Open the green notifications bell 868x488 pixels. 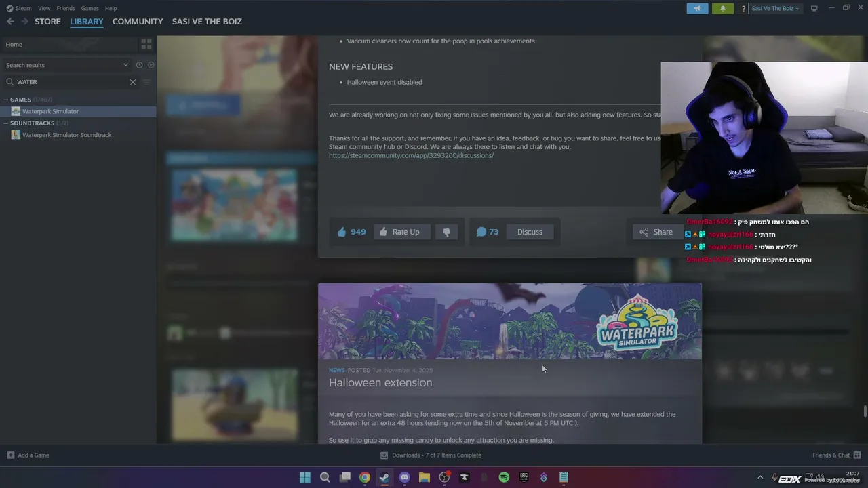(722, 8)
